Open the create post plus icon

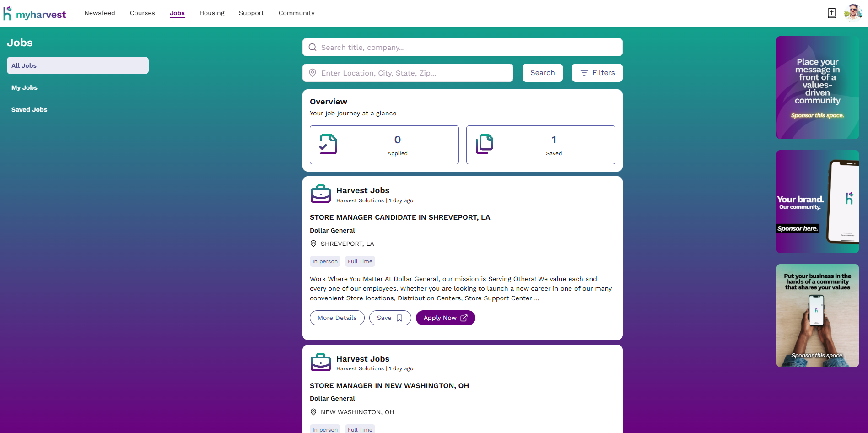coord(832,13)
